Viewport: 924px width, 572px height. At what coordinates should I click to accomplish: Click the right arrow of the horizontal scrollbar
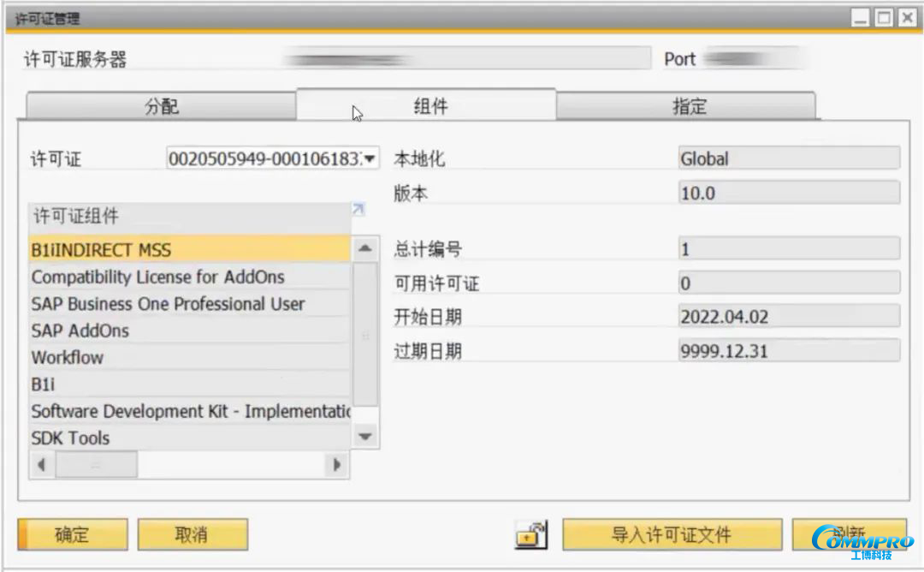pyautogui.click(x=337, y=463)
